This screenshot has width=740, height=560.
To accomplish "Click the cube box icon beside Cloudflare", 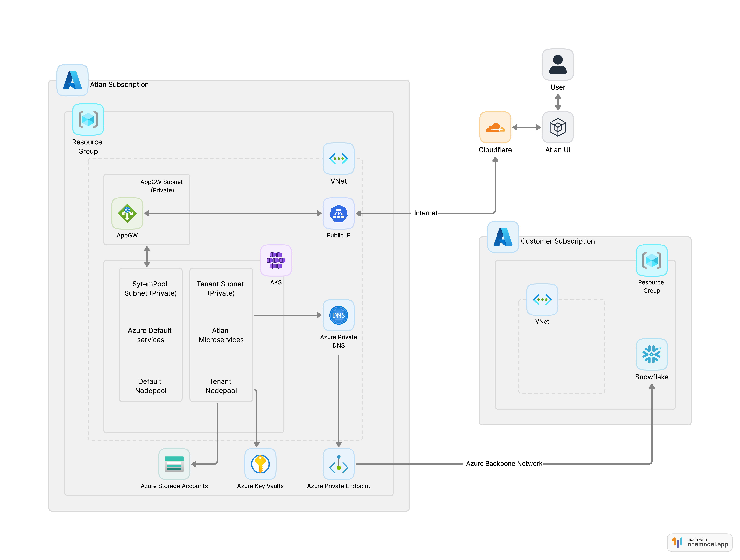I will pos(558,127).
